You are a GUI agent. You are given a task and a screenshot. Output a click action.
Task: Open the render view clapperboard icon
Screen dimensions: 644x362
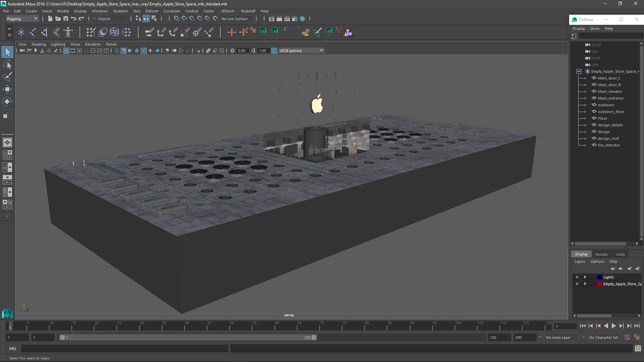point(271,19)
